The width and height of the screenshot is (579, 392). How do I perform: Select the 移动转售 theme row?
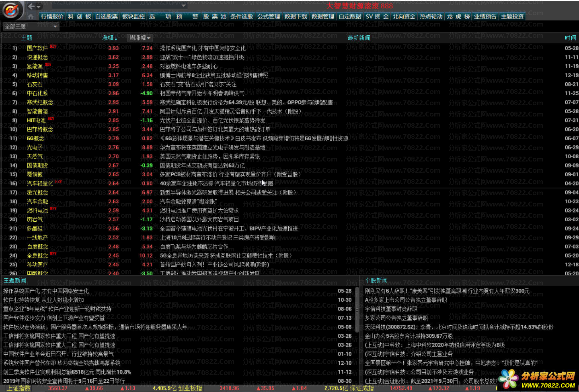point(289,75)
